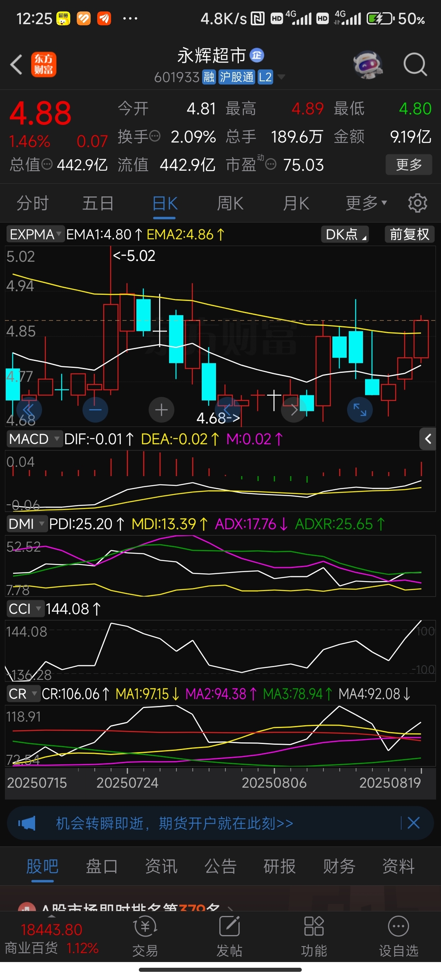Tap the megaphone announcement icon
The image size is (441, 980).
click(27, 823)
